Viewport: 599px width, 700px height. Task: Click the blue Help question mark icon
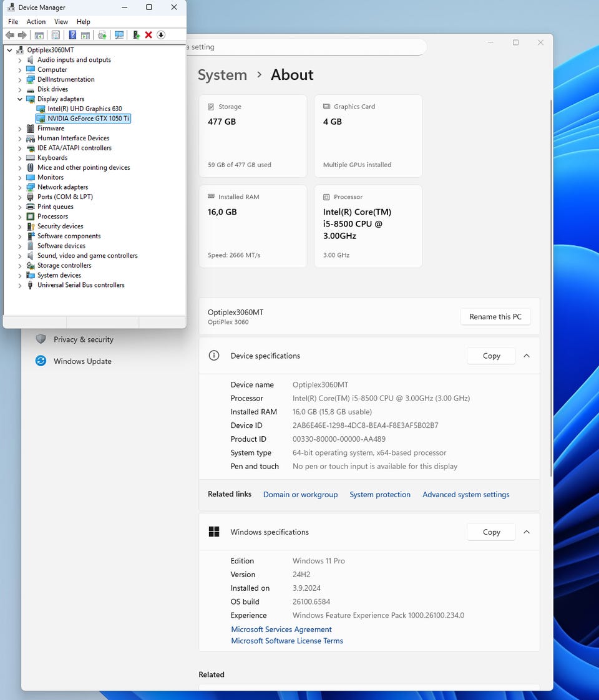(x=72, y=35)
